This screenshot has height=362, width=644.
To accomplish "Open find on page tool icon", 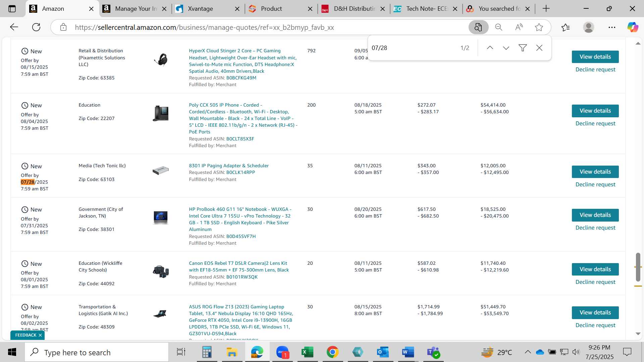I will click(478, 27).
